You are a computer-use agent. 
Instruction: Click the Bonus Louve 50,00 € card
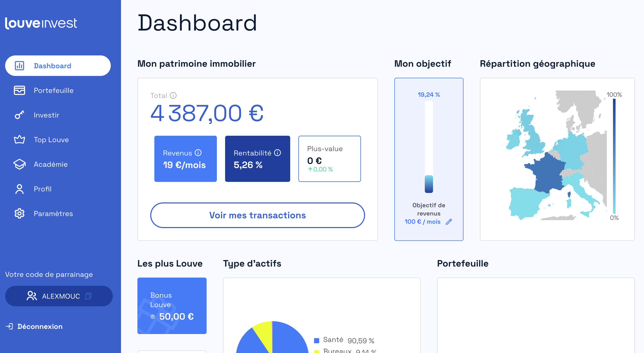172,306
